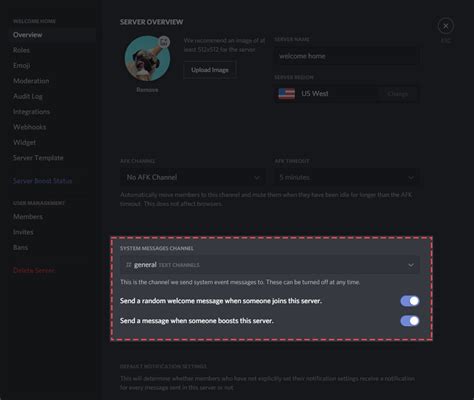Click the Upload Image button

210,70
